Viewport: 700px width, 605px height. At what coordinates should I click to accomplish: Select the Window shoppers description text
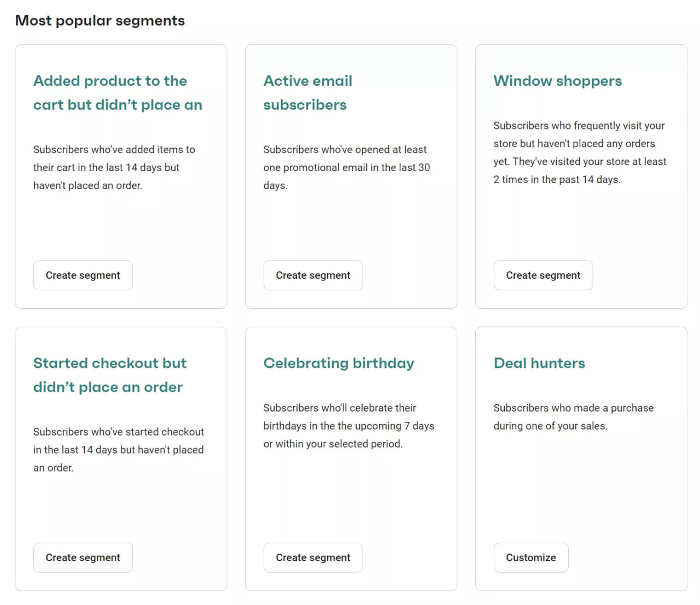(579, 152)
